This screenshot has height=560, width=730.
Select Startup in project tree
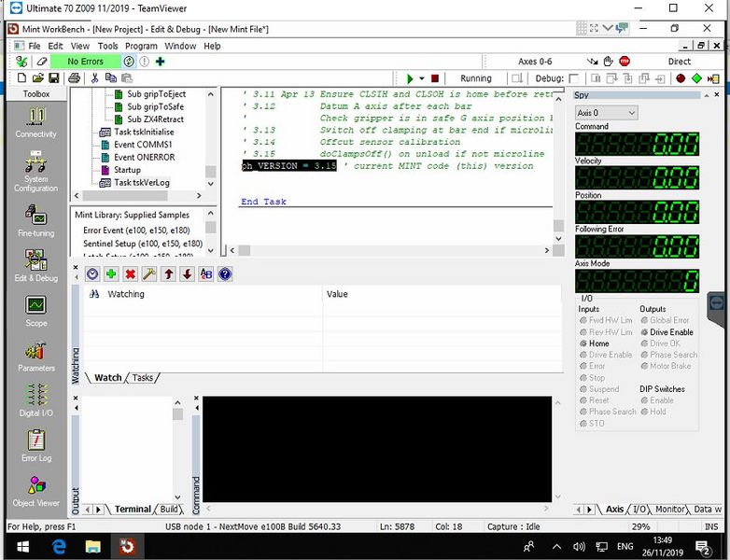(x=127, y=170)
